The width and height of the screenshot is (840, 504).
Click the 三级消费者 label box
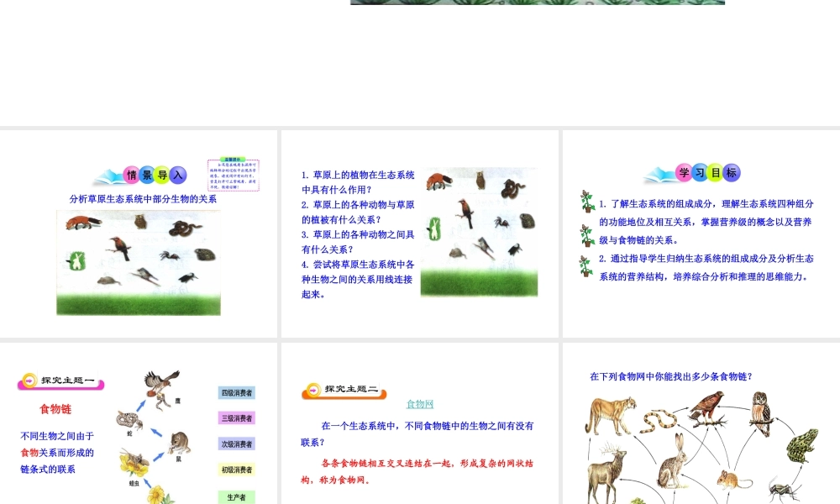[x=237, y=418]
